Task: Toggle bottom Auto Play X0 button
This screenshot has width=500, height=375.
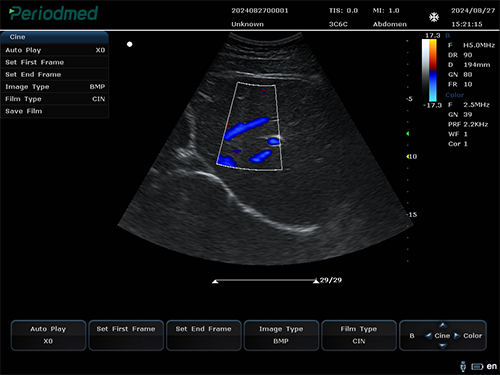Action: pyautogui.click(x=48, y=335)
